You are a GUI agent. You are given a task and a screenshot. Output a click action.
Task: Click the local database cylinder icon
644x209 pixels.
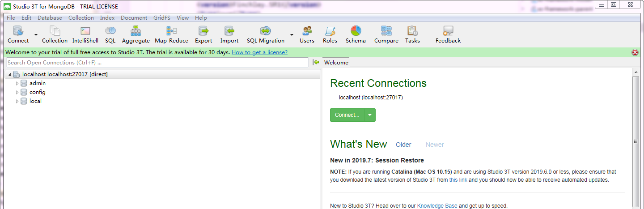(24, 101)
